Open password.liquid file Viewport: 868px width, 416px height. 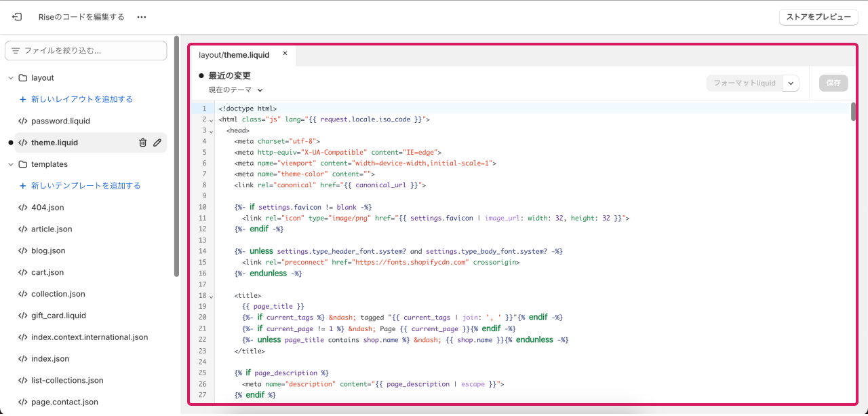pos(60,121)
